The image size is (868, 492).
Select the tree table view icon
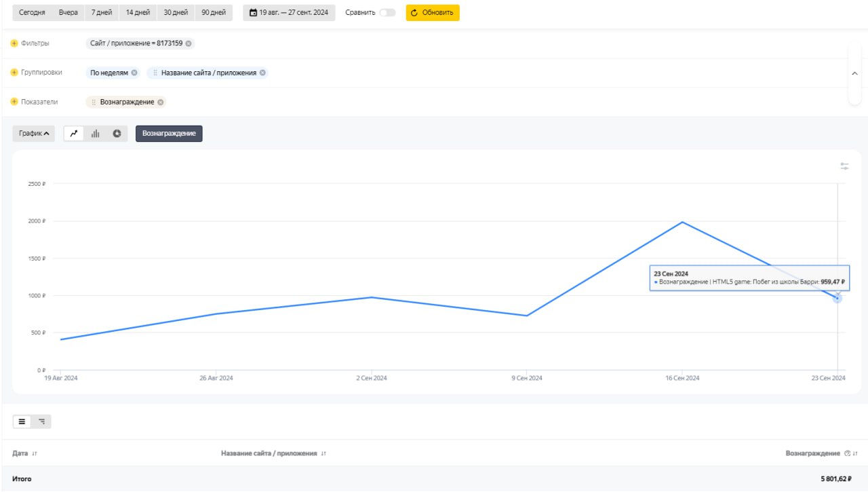pyautogui.click(x=41, y=421)
